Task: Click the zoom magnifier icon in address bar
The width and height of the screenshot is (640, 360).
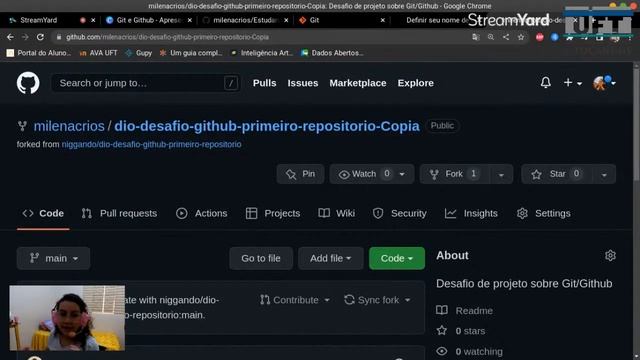Action: (x=491, y=37)
